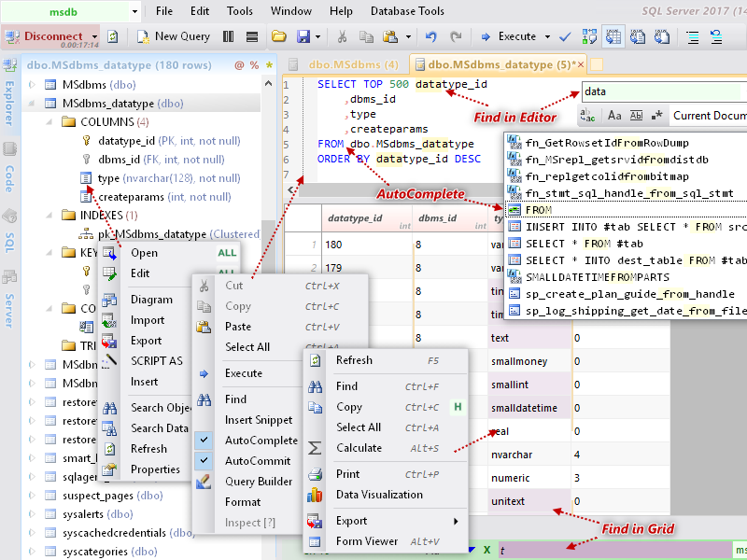Click the Disconnect button

point(52,36)
